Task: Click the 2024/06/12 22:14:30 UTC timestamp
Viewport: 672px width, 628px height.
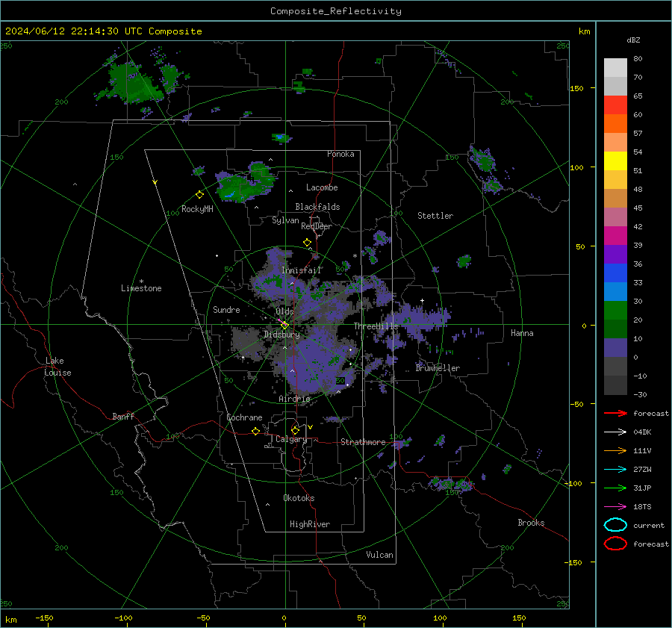Action: [x=73, y=31]
